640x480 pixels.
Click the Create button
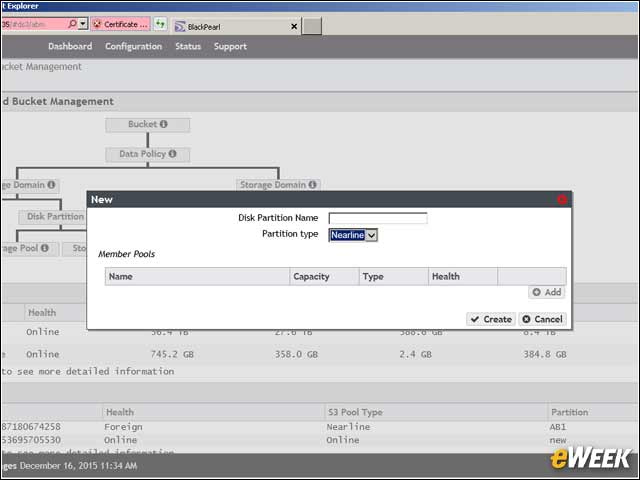point(491,319)
